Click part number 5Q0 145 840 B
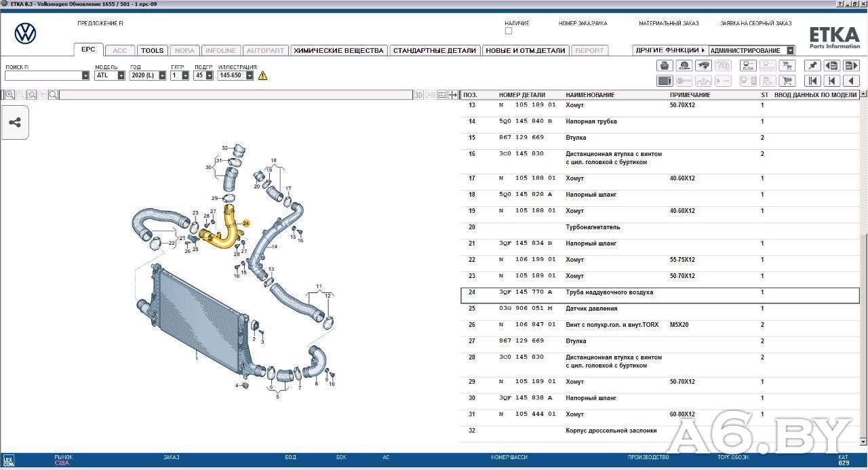This screenshot has height=470, width=868. [x=526, y=121]
